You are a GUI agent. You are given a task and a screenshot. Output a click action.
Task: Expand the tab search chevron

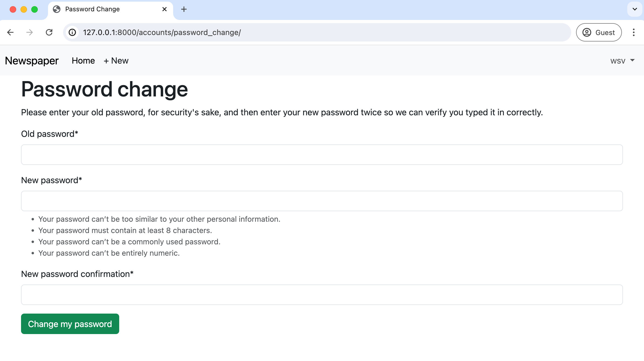click(635, 9)
